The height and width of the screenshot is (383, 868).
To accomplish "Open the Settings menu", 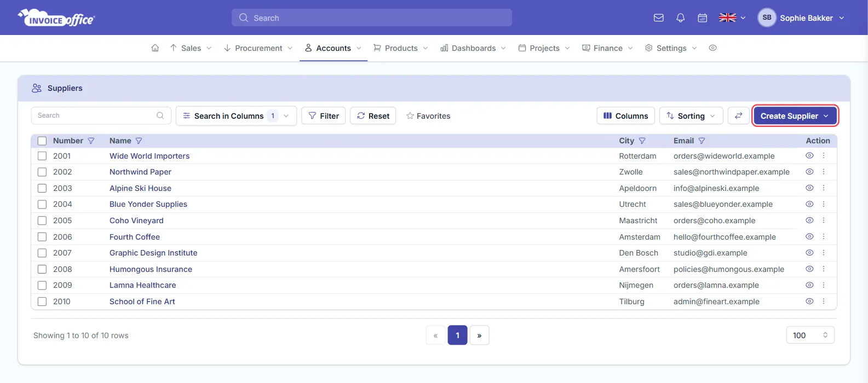I will point(671,48).
